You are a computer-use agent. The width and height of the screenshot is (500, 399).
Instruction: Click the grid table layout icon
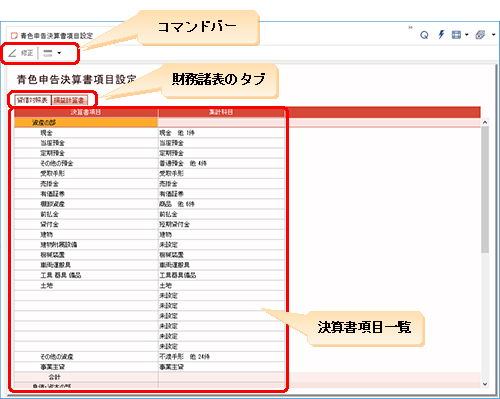(x=456, y=35)
